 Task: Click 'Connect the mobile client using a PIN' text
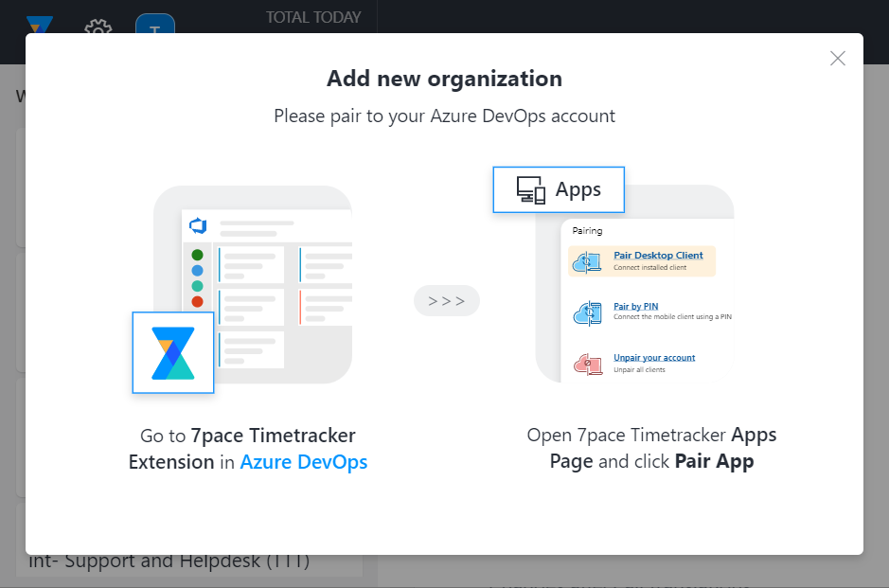[672, 317]
